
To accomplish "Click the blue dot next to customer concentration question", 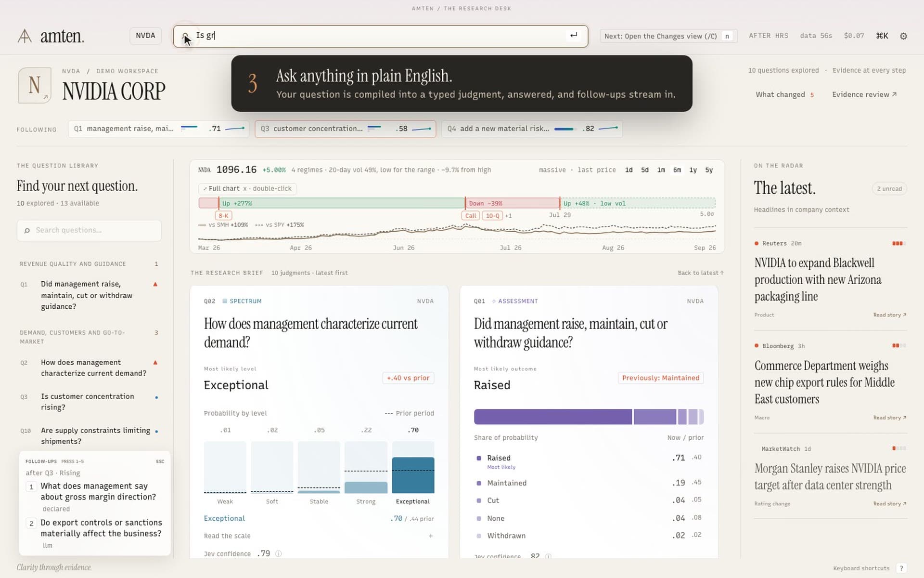I will (156, 397).
